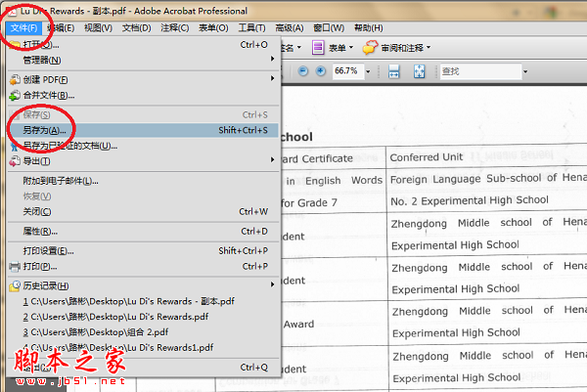Click the 合并文件 green icon

(15, 96)
